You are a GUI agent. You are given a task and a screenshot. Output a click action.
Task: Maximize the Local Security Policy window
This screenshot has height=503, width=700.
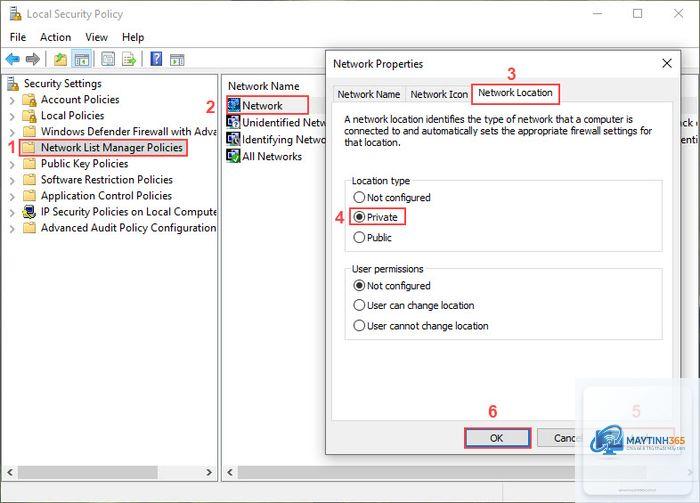point(638,14)
